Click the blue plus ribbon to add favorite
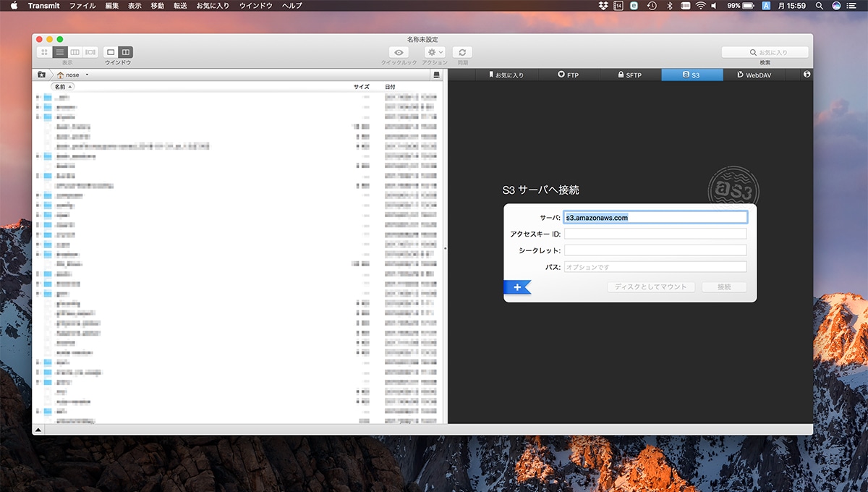The image size is (868, 492). pyautogui.click(x=517, y=287)
